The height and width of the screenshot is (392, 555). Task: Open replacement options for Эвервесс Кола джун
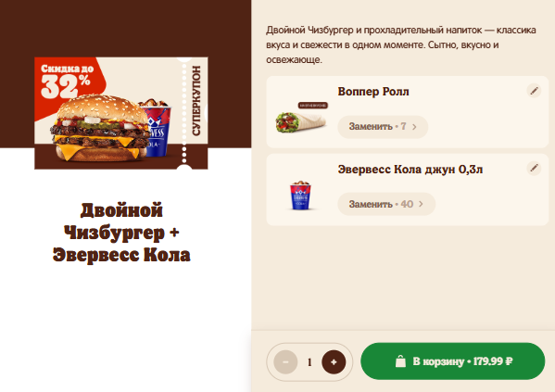tap(386, 204)
